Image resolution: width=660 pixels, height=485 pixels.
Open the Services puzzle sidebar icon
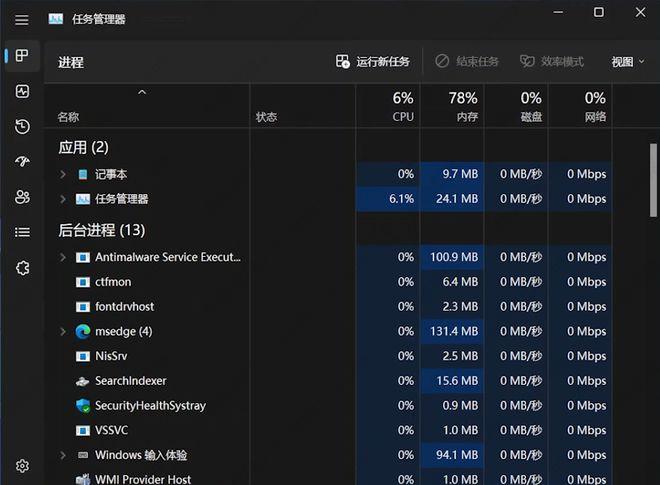pyautogui.click(x=22, y=268)
